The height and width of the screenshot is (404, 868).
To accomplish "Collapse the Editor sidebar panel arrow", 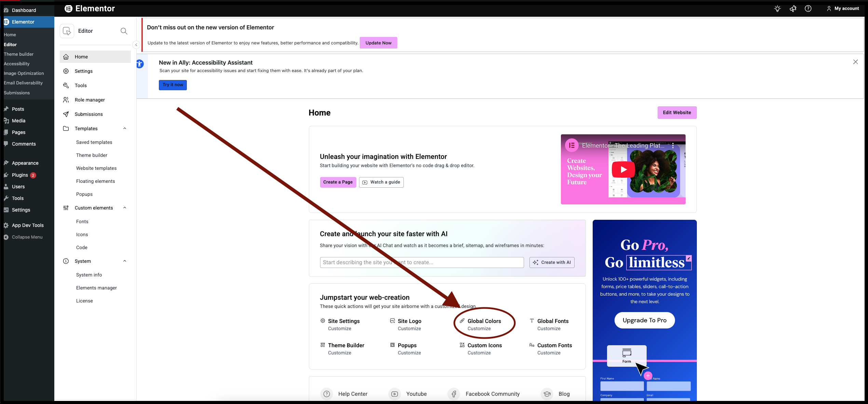I will tap(136, 45).
